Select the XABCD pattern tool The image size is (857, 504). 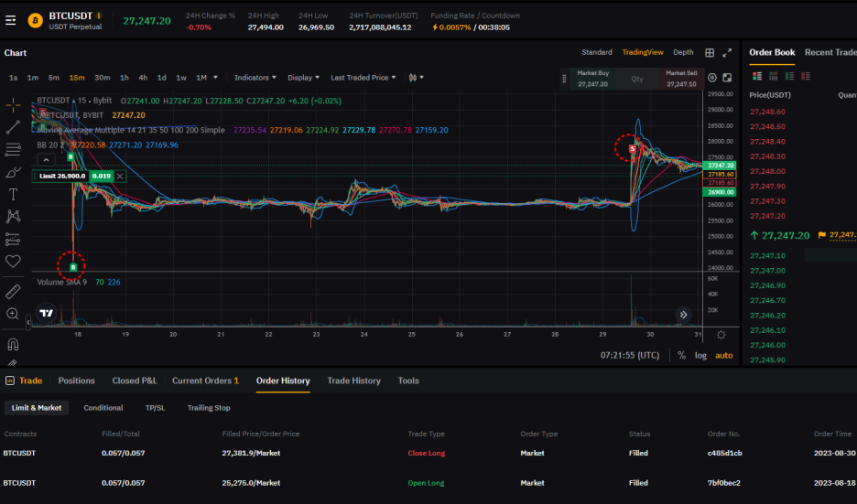click(x=13, y=216)
